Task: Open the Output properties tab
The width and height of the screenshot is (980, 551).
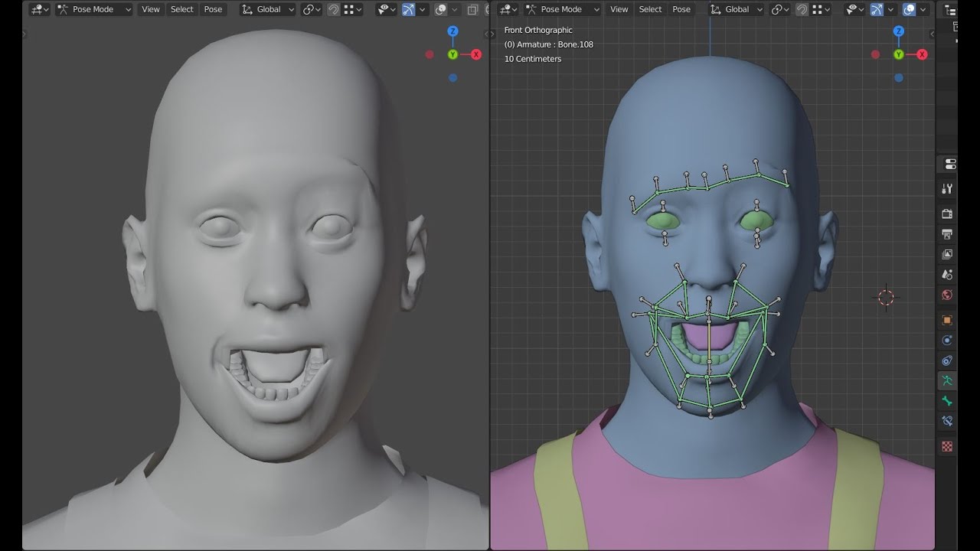Action: (x=947, y=234)
